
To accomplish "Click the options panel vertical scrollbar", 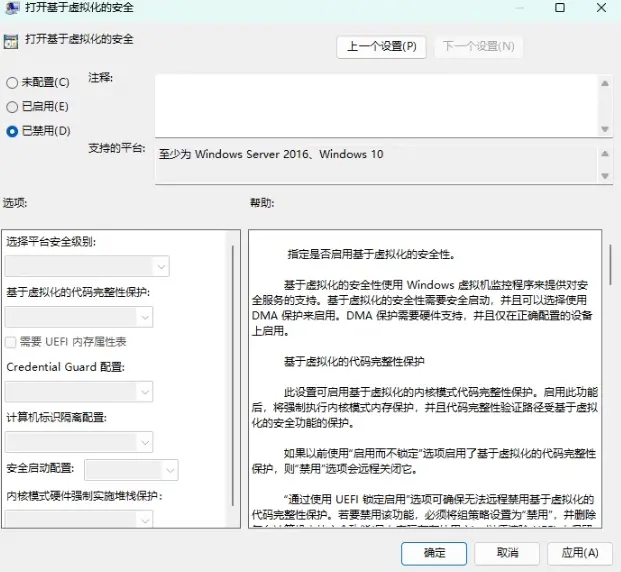I will [233, 376].
